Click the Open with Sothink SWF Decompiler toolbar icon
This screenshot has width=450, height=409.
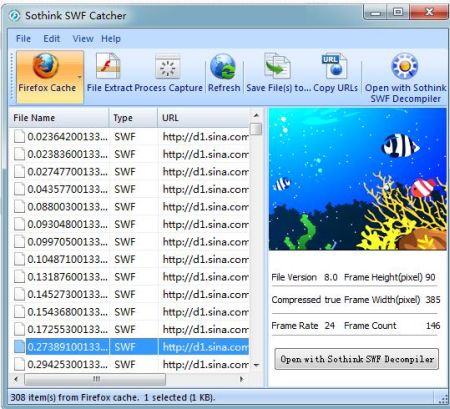404,66
